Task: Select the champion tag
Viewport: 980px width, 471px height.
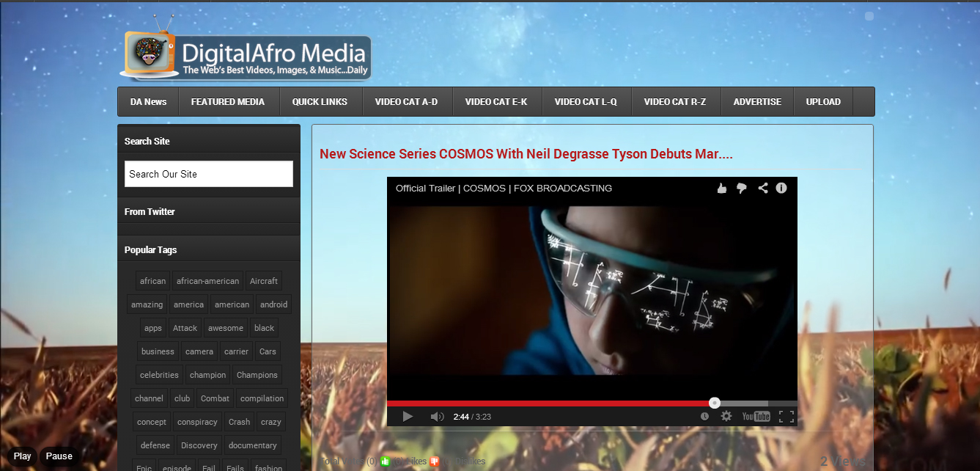Action: pos(207,375)
